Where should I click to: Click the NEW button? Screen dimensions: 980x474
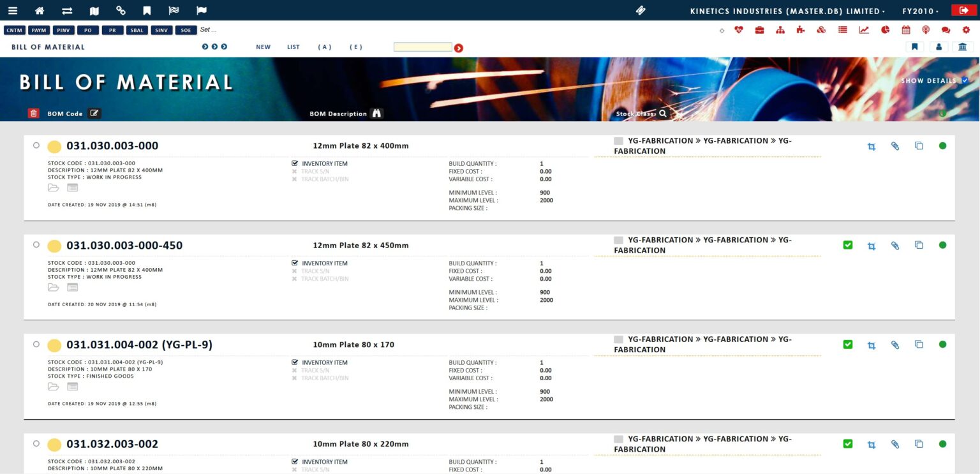point(263,47)
